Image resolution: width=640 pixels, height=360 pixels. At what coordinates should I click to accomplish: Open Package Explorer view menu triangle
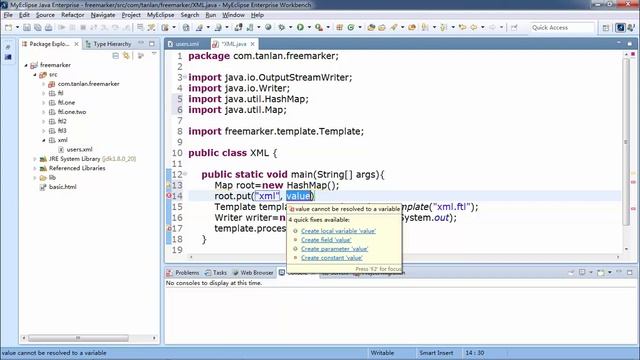coord(154,54)
